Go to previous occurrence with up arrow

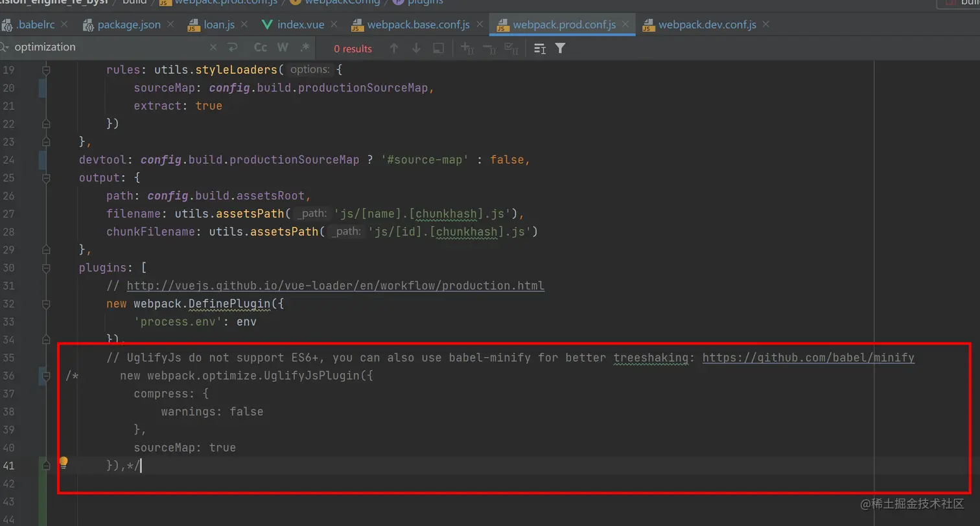coord(393,48)
